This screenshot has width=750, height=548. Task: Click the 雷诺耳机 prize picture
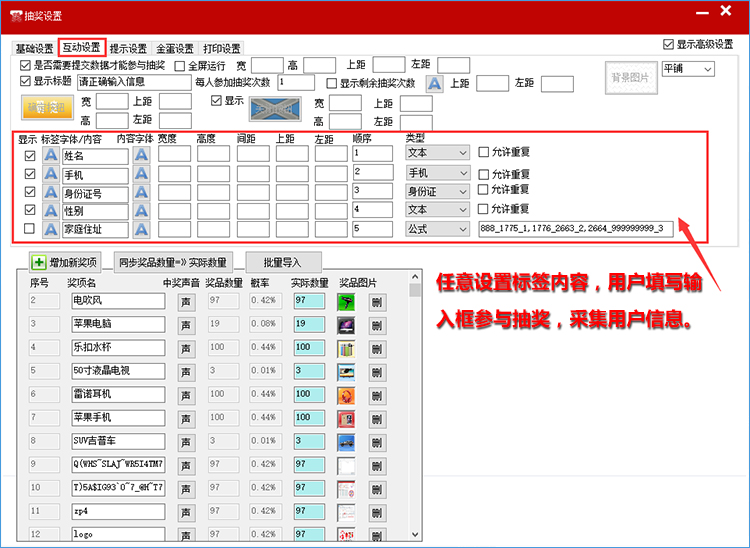[x=346, y=395]
